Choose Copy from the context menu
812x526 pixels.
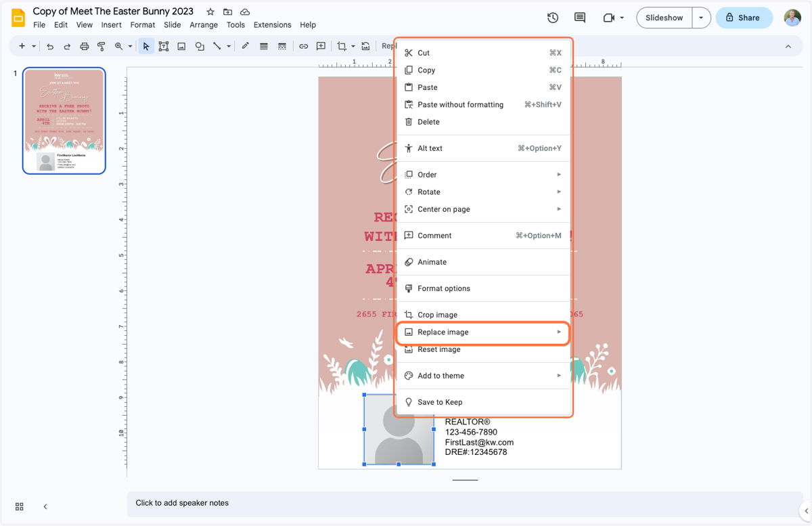[482, 70]
